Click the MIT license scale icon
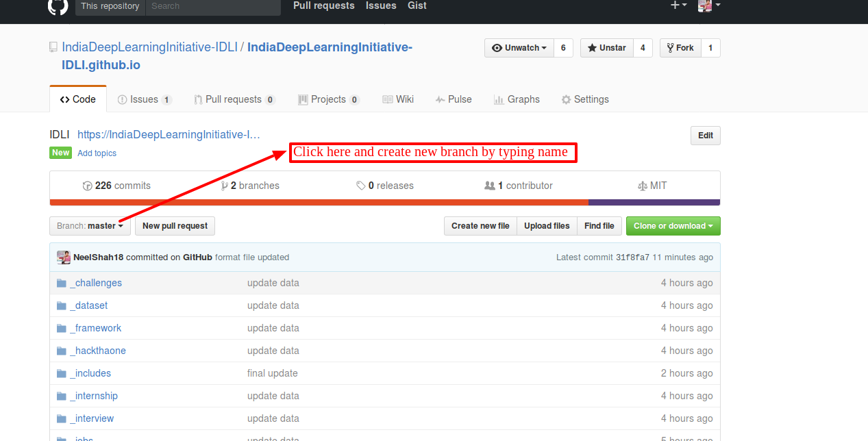Image resolution: width=868 pixels, height=441 pixels. [x=643, y=186]
